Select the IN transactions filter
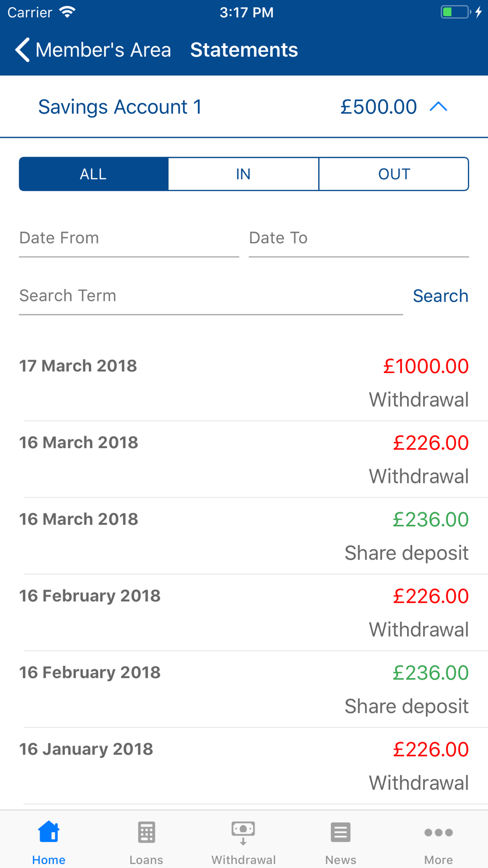 pos(244,174)
